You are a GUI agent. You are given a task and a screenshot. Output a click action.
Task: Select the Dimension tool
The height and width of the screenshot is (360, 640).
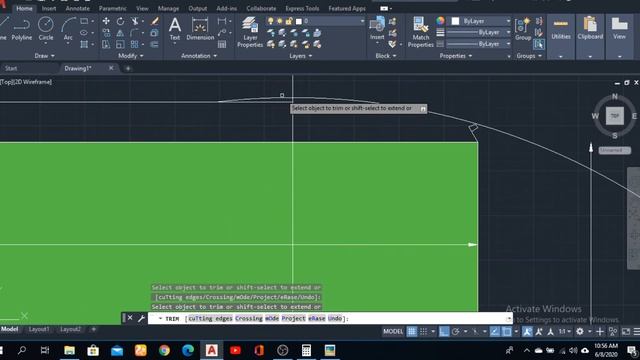[x=200, y=29]
